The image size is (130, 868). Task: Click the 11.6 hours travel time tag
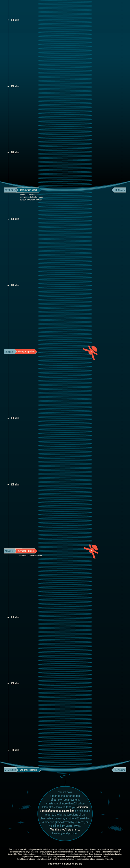[x=119, y=190]
